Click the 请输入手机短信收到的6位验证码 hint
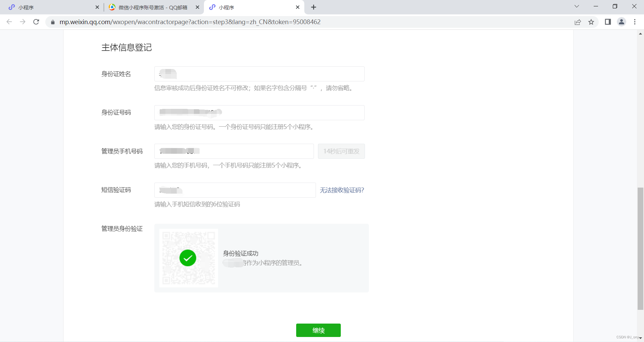This screenshot has width=644, height=342. click(197, 204)
